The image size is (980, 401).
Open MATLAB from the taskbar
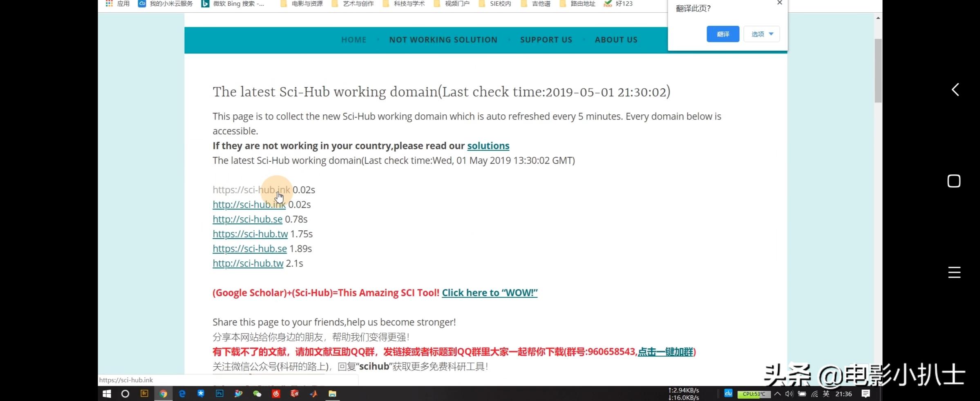pyautogui.click(x=313, y=394)
